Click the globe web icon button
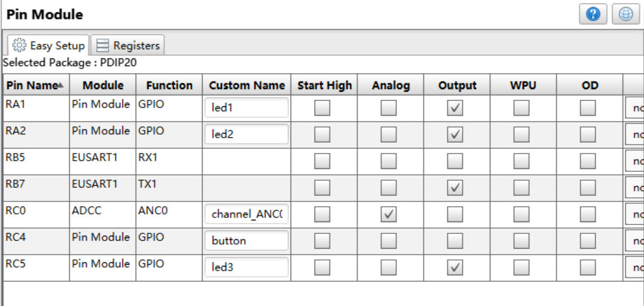This screenshot has height=306, width=644. (626, 14)
